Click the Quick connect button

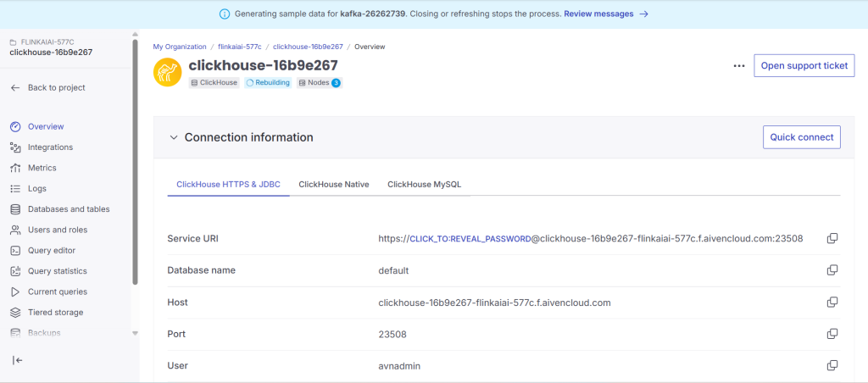tap(801, 137)
